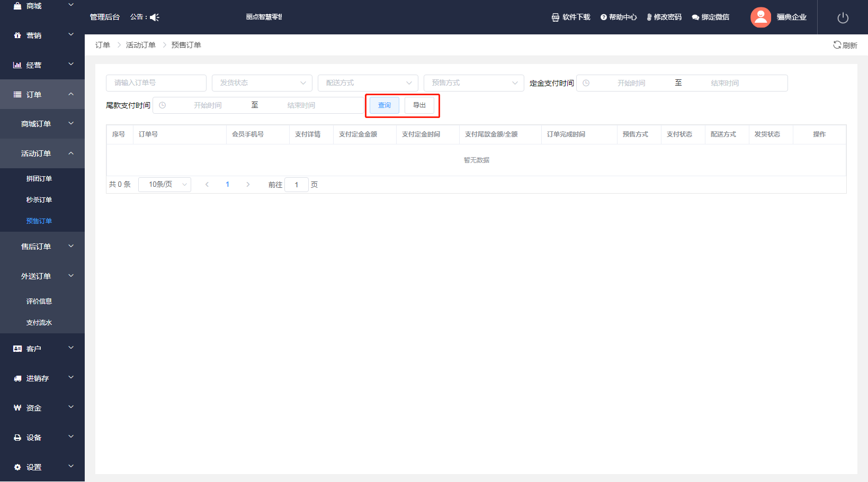Click the 查询 search button

384,105
